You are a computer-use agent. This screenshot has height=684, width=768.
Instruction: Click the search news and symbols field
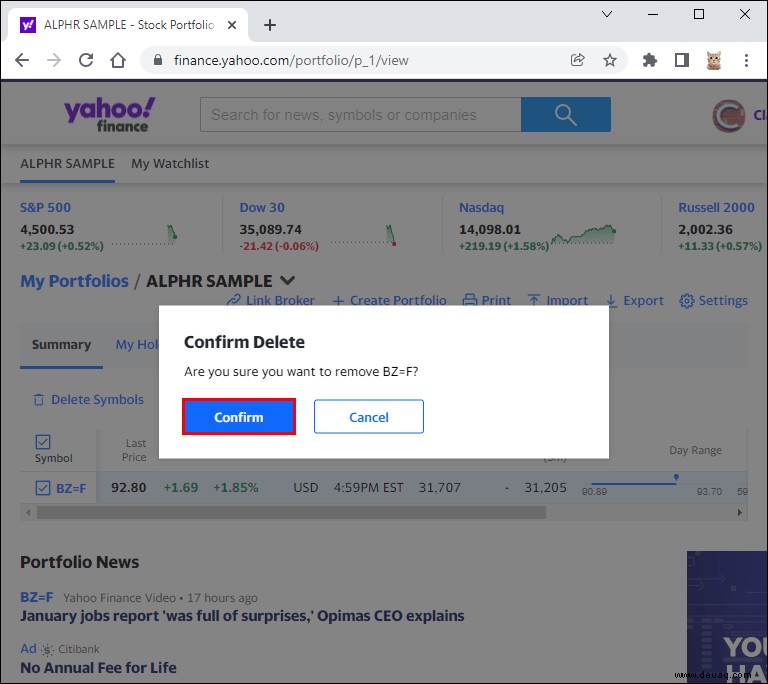click(x=360, y=115)
